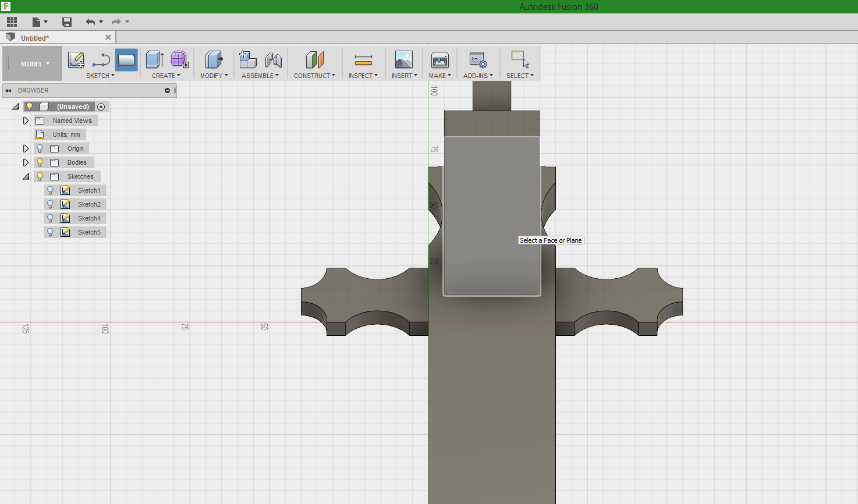Open the SELECT menu

click(520, 76)
